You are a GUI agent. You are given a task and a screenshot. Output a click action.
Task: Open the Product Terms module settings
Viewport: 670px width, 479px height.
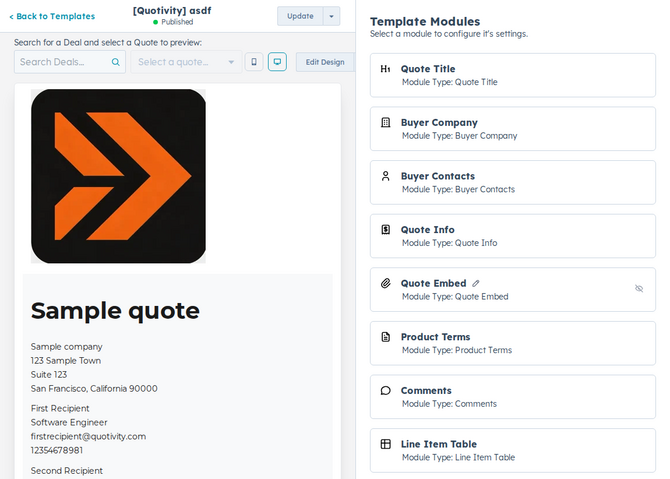click(513, 343)
